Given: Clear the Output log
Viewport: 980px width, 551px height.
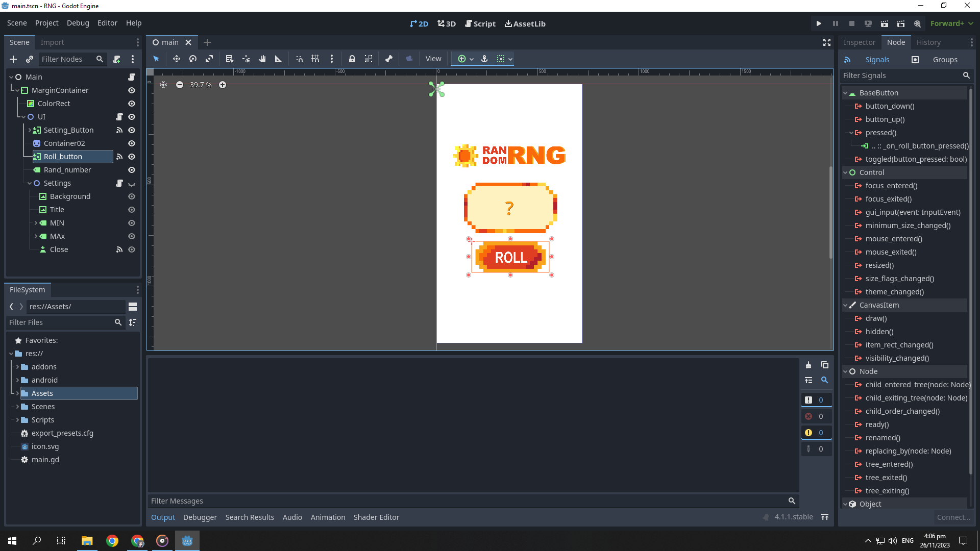Looking at the screenshot, I should (x=808, y=365).
